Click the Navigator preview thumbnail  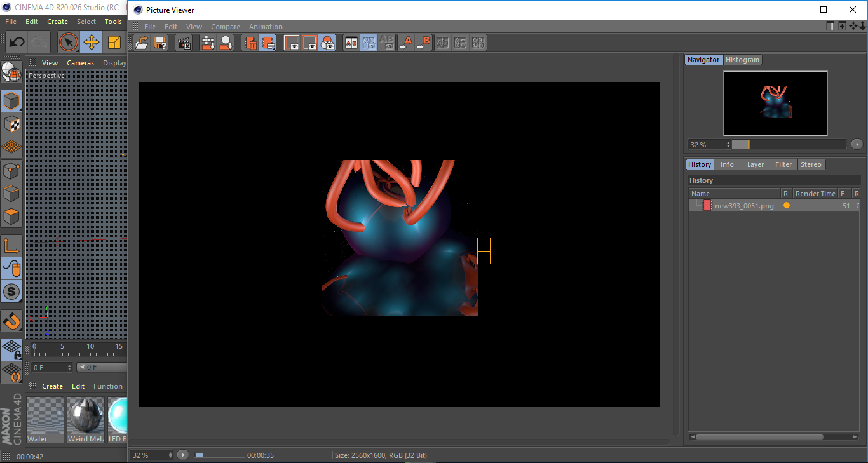coord(775,103)
